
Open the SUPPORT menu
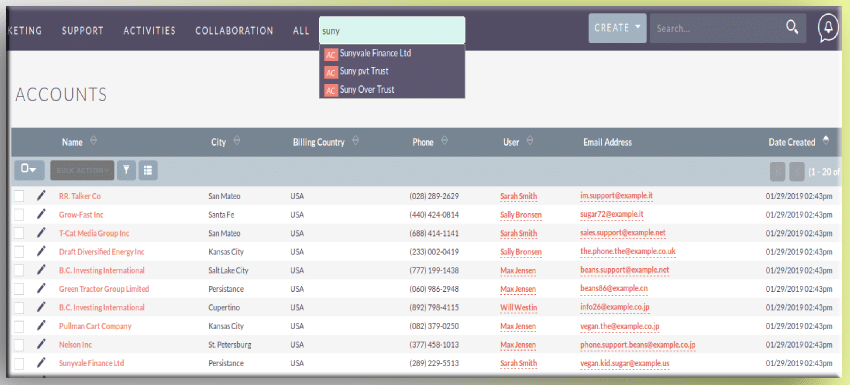tap(82, 31)
